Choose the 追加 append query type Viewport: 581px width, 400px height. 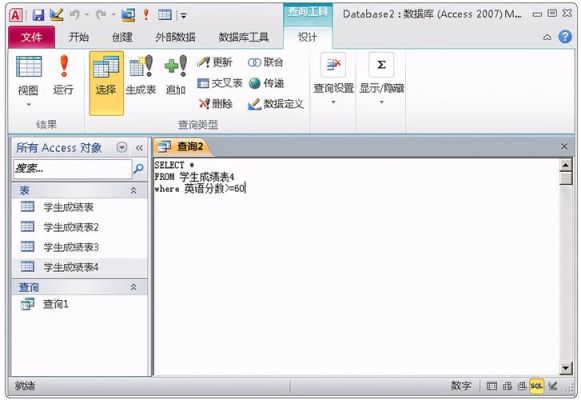coord(176,76)
